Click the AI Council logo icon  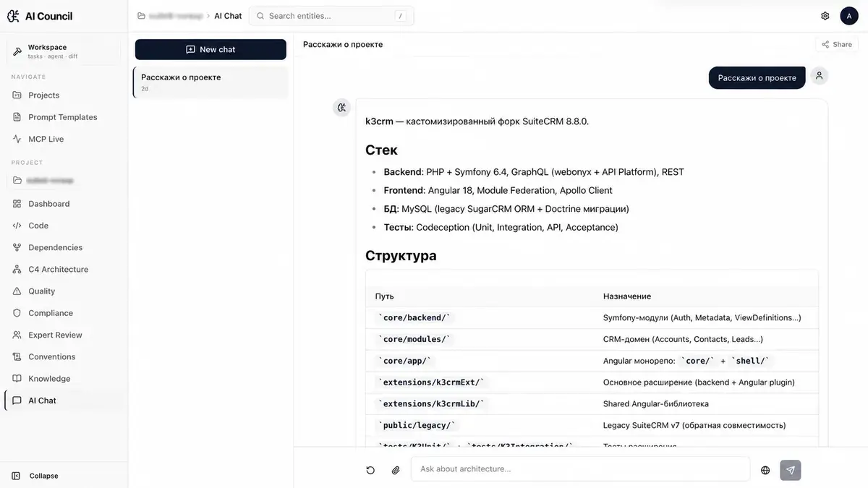pyautogui.click(x=13, y=16)
